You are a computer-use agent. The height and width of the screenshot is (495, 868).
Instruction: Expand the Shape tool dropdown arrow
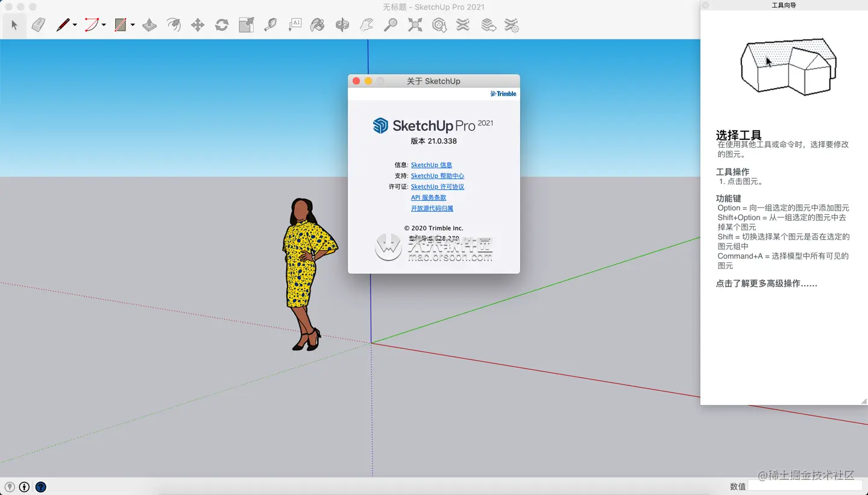tap(133, 25)
